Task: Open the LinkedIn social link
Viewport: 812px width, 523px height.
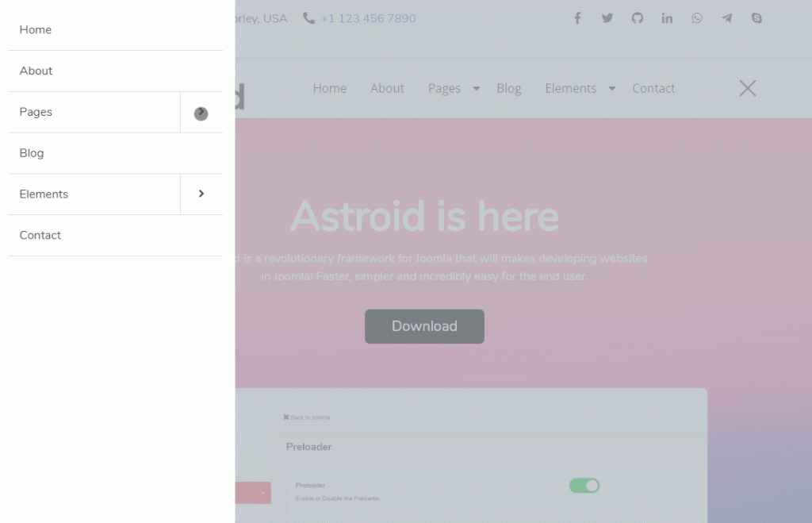Action: [667, 18]
